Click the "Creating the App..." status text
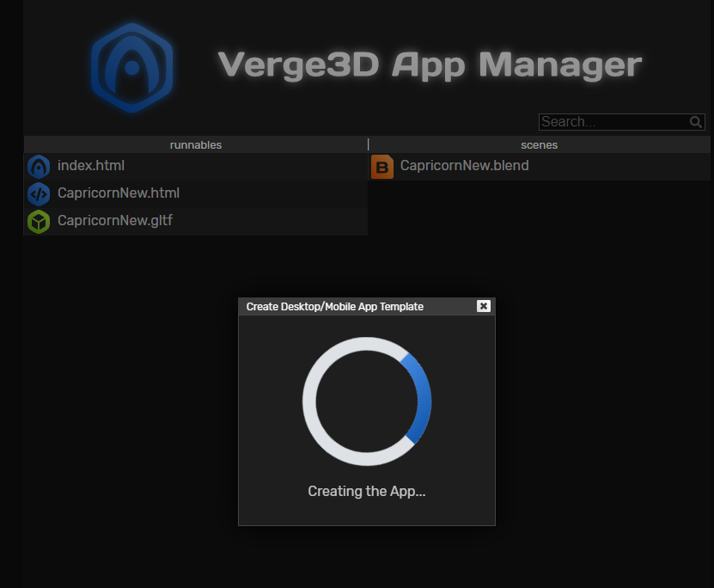The image size is (714, 588). (367, 492)
